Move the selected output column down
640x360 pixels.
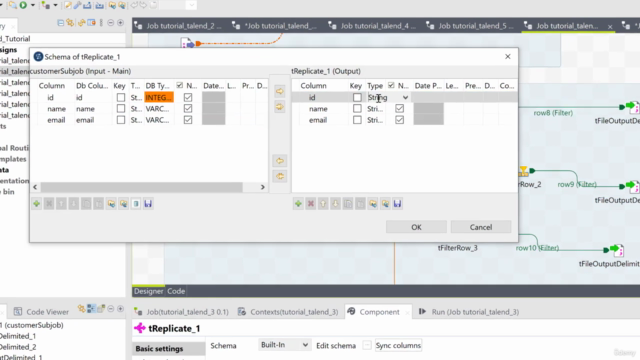(336, 204)
